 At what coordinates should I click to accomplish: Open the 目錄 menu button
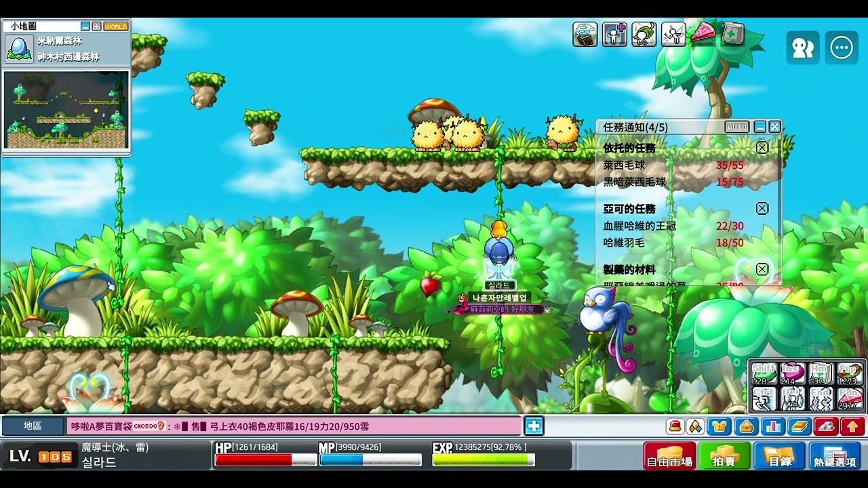(780, 455)
